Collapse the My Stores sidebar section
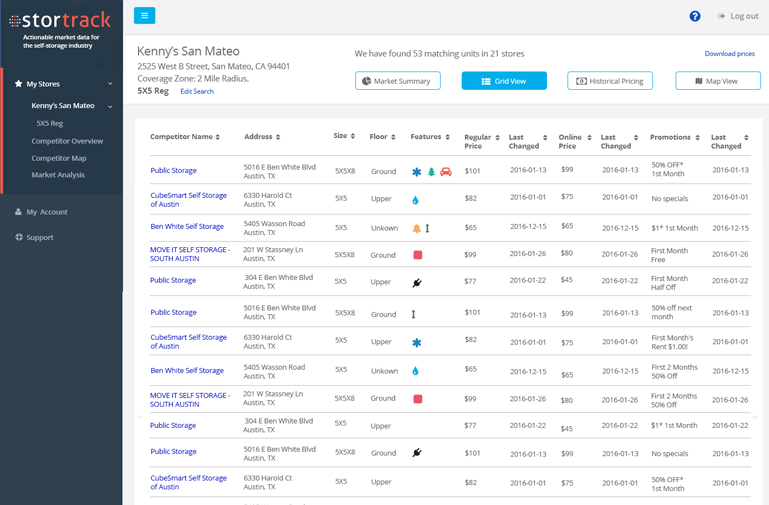 110,84
